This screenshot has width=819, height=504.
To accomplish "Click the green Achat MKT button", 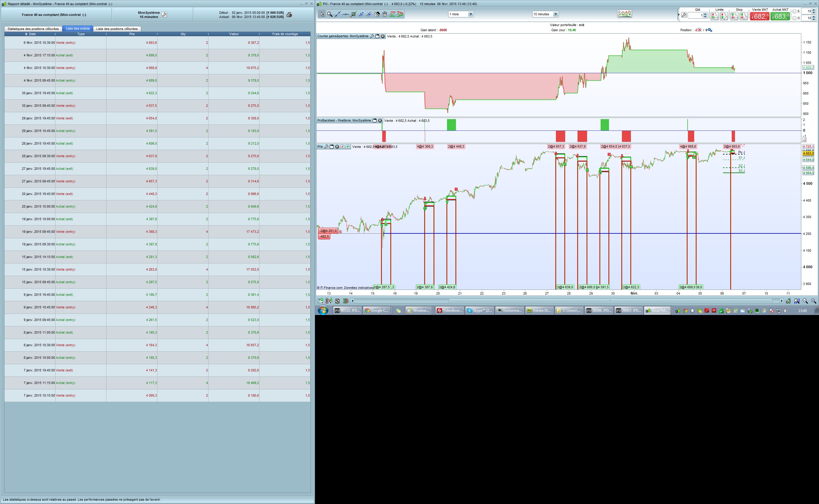I will [x=780, y=16].
